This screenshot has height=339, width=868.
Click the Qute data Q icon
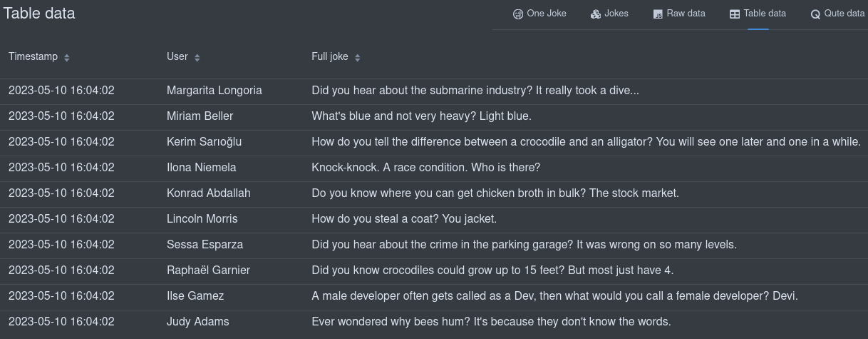[815, 14]
